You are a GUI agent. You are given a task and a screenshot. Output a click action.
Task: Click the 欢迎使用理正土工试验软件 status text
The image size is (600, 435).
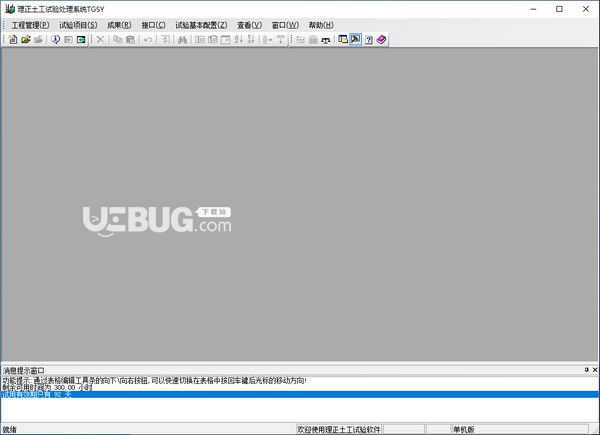click(x=339, y=430)
